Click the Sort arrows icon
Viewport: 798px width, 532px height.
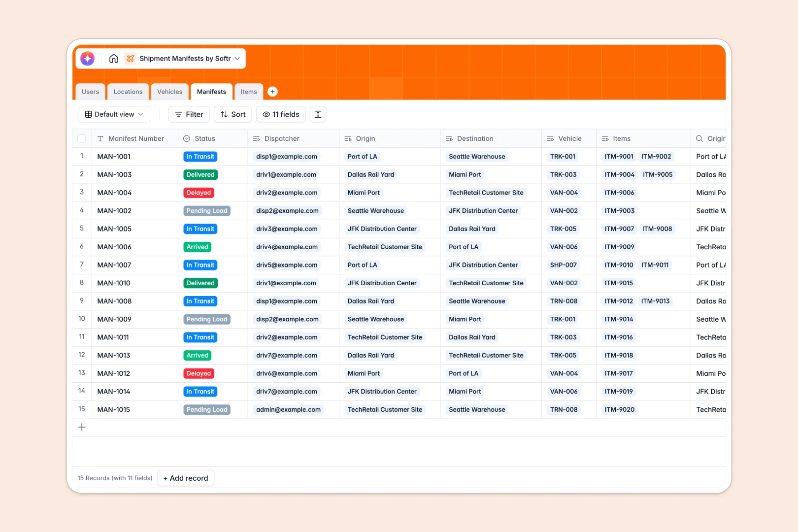(x=224, y=114)
